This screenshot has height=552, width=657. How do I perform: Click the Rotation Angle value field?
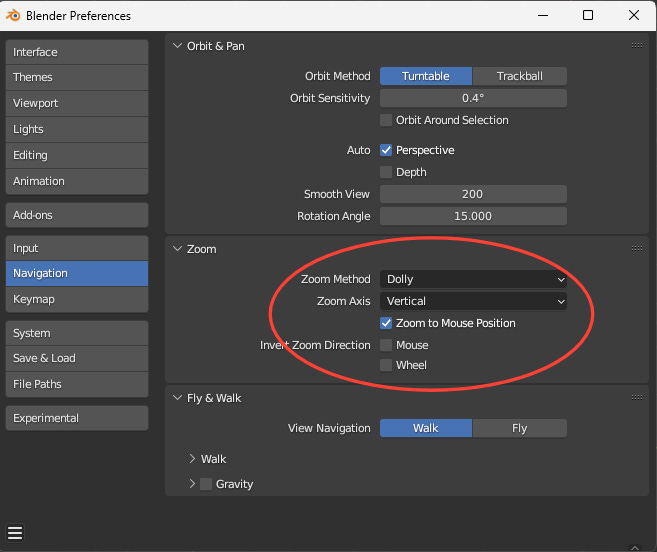(473, 216)
